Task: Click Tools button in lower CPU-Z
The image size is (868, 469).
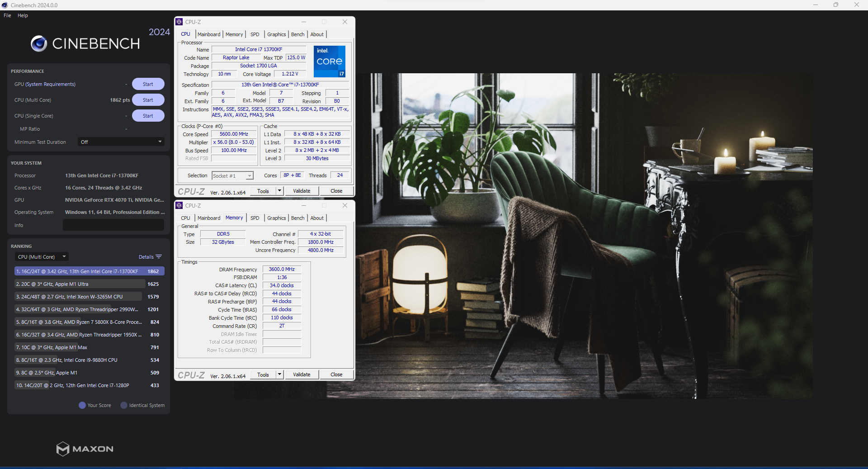Action: click(263, 374)
